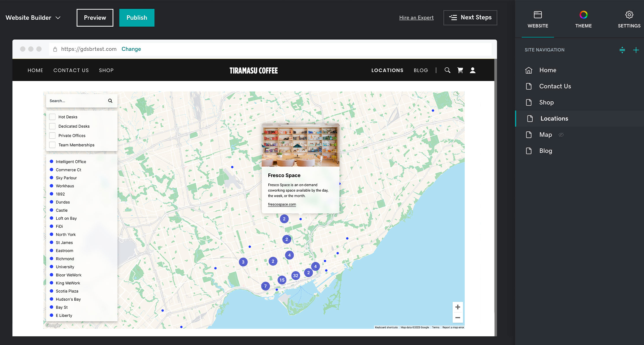Select Dundas from the locations list

(x=62, y=202)
